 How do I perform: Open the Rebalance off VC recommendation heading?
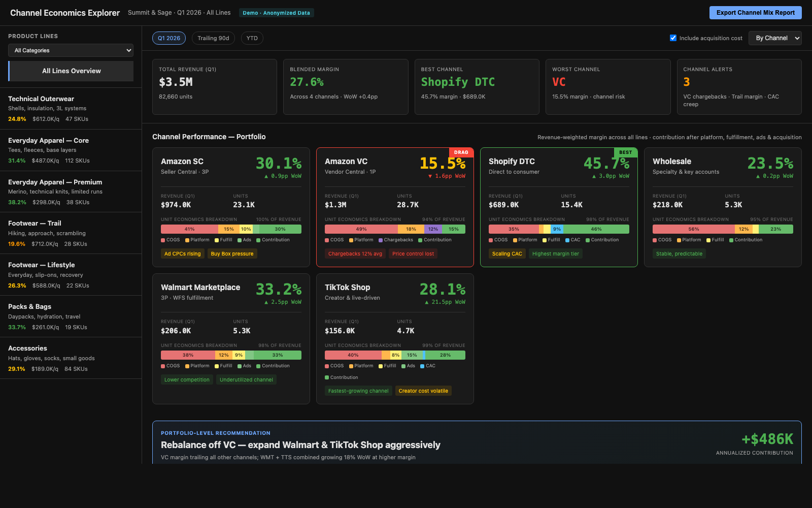click(x=300, y=445)
